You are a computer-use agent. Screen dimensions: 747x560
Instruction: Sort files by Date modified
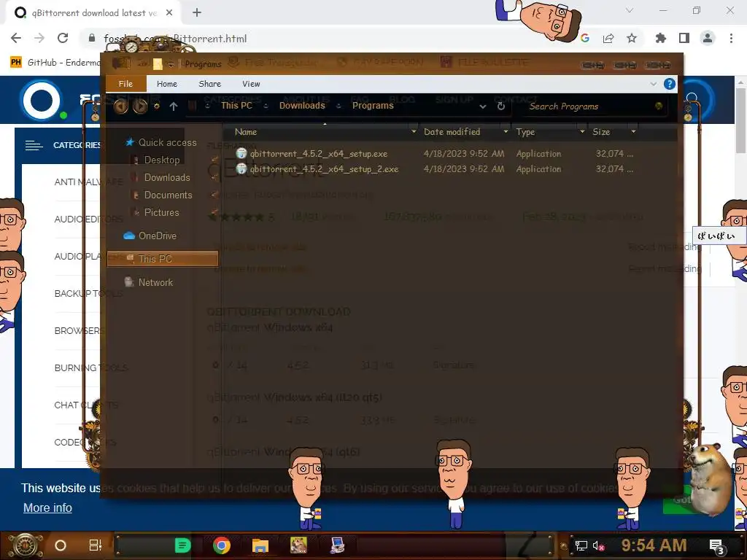pyautogui.click(x=452, y=132)
